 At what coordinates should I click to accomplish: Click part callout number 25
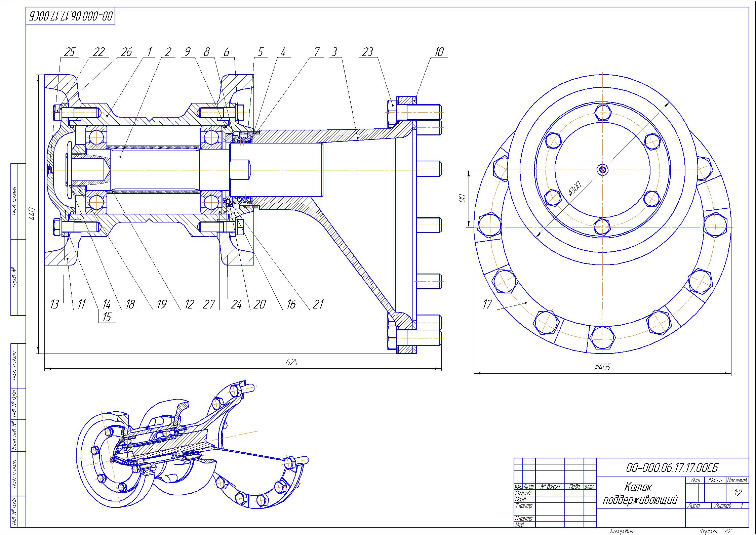tap(70, 52)
